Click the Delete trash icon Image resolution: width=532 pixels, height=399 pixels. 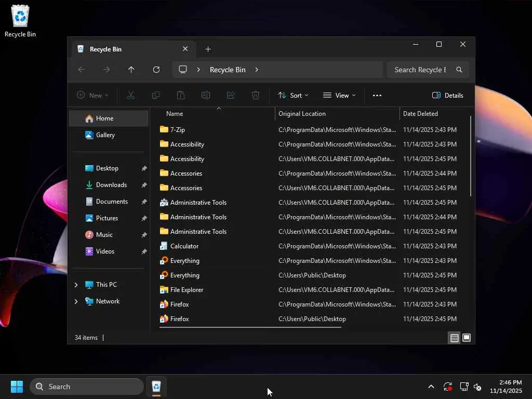point(256,96)
